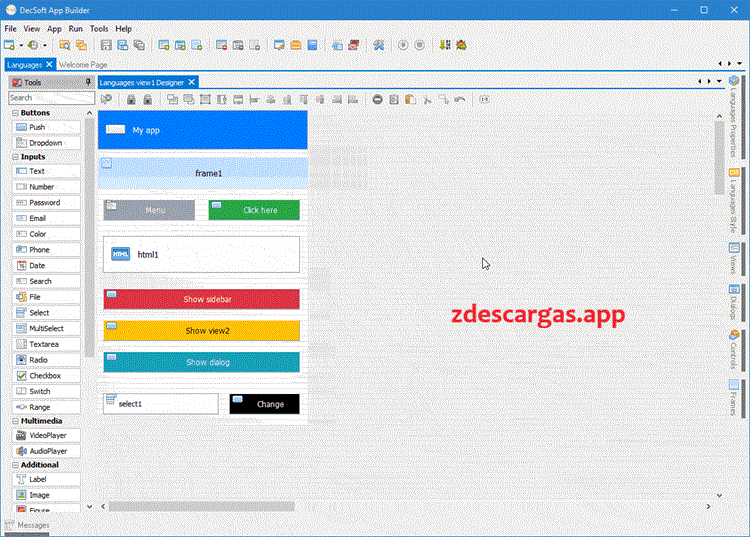
Task: Open the File menu
Action: pyautogui.click(x=11, y=29)
